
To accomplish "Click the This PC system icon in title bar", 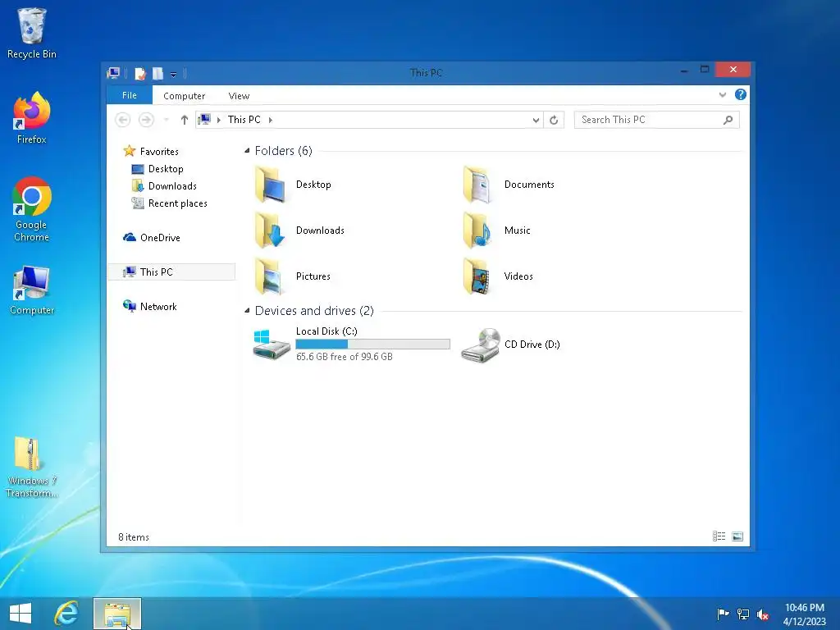I will (113, 73).
